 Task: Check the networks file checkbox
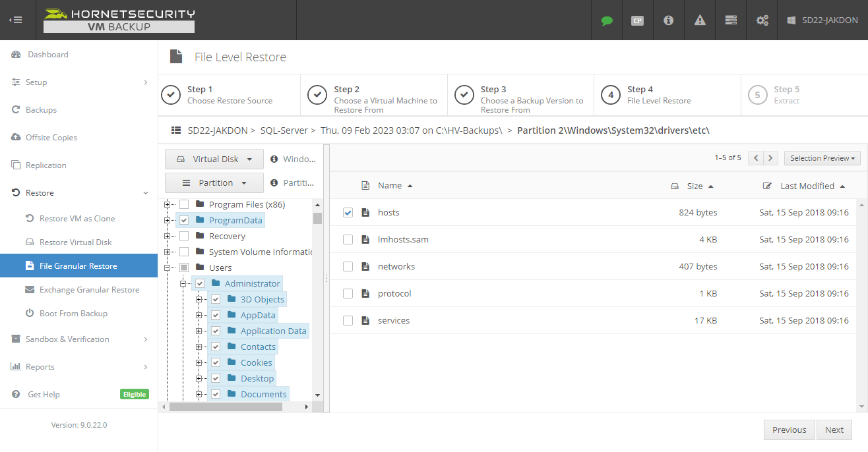pyautogui.click(x=348, y=266)
